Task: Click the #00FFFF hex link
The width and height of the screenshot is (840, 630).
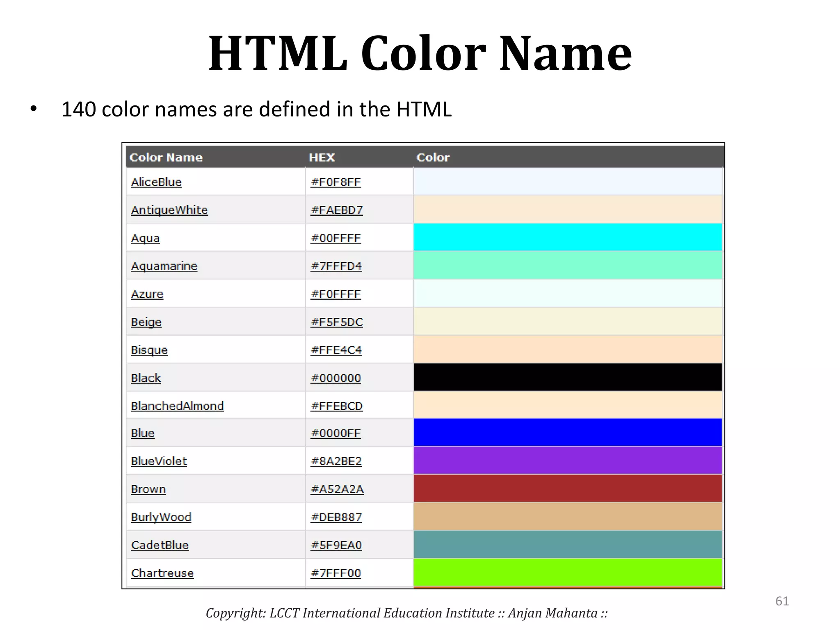Action: 336,238
